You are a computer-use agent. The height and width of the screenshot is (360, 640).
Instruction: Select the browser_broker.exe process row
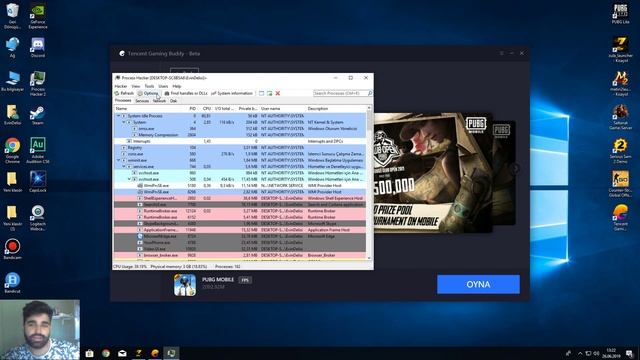[x=240, y=255]
